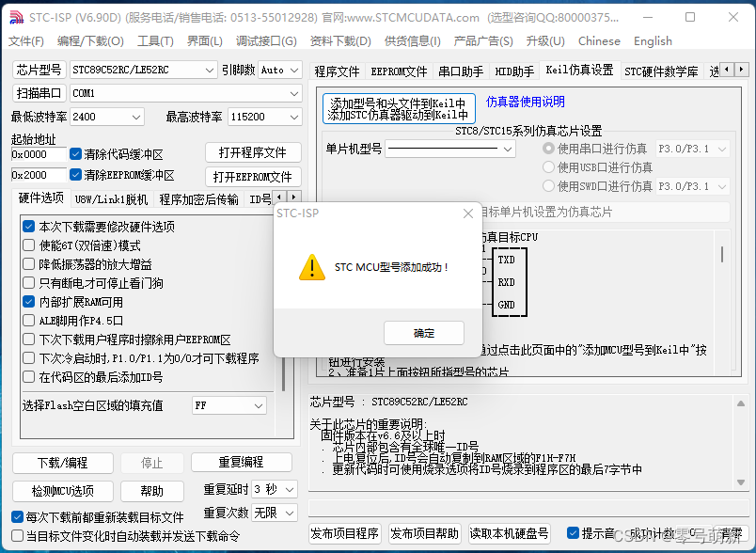Viewport: 756px width, 553px height.
Task: Switch to U8W/Link1脱机 tab
Action: pyautogui.click(x=111, y=199)
